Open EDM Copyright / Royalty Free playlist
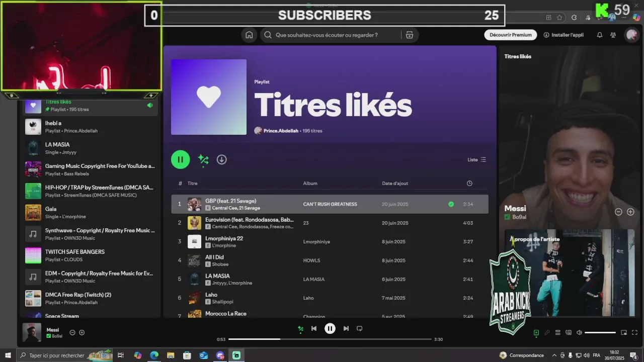The height and width of the screenshot is (362, 644). click(x=91, y=277)
